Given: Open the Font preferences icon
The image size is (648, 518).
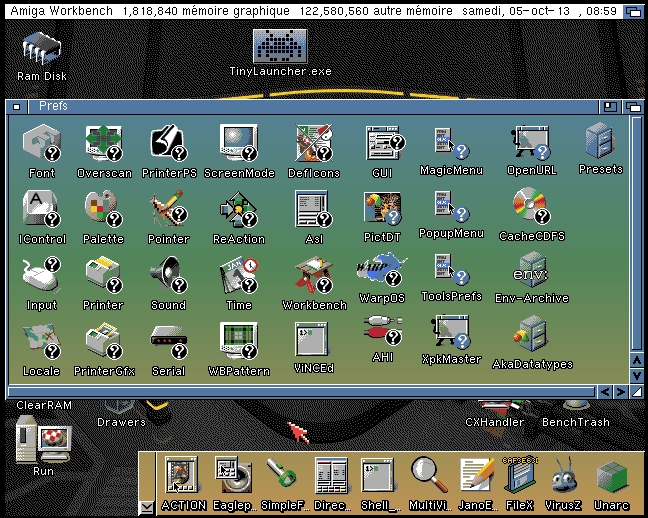Looking at the screenshot, I should (x=42, y=143).
